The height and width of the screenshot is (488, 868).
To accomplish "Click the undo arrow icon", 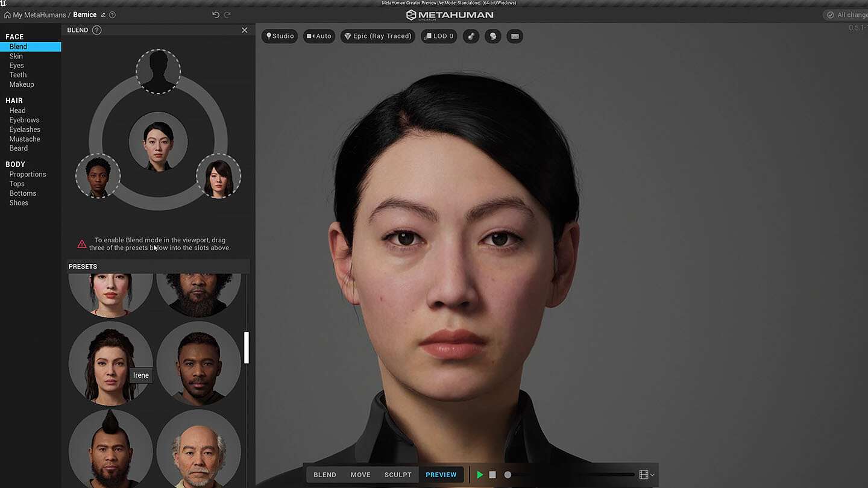I will tap(216, 14).
